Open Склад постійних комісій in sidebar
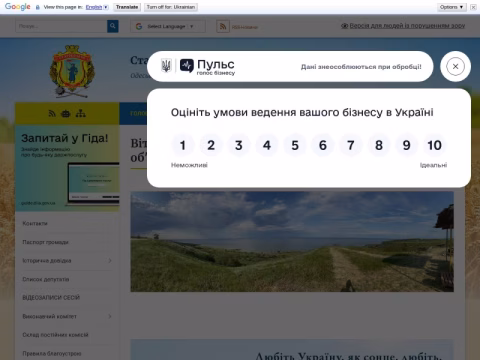This screenshot has height=360, width=480. [x=55, y=335]
